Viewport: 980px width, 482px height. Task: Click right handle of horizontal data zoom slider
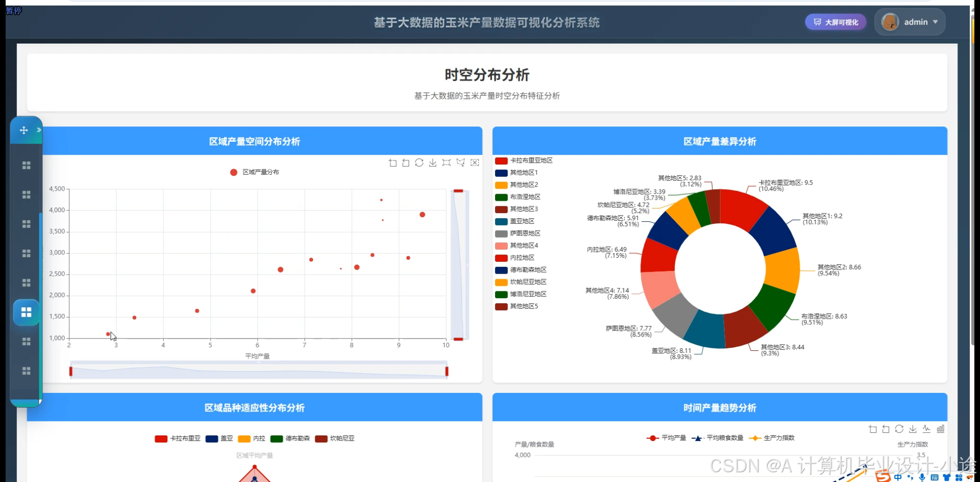(447, 371)
